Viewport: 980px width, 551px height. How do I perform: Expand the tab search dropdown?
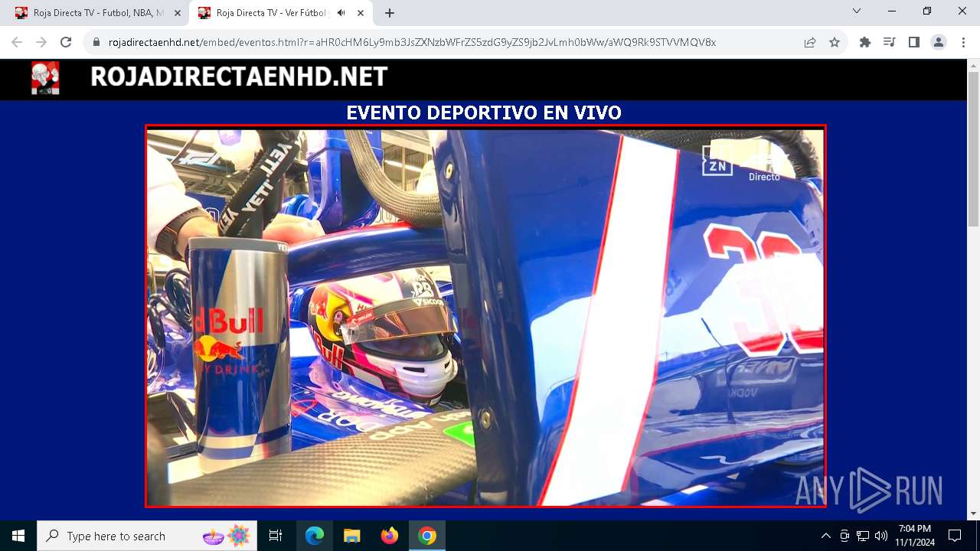[857, 11]
